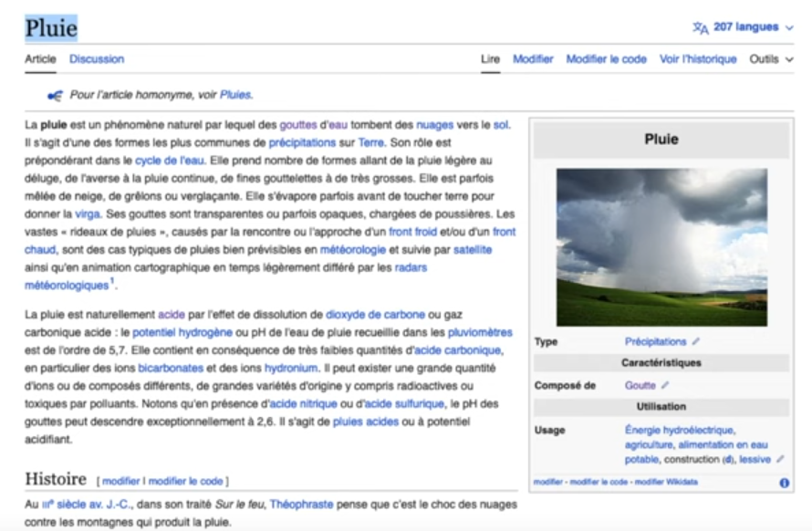The width and height of the screenshot is (812, 531).
Task: Switch to the Discussion tab
Action: [x=97, y=59]
